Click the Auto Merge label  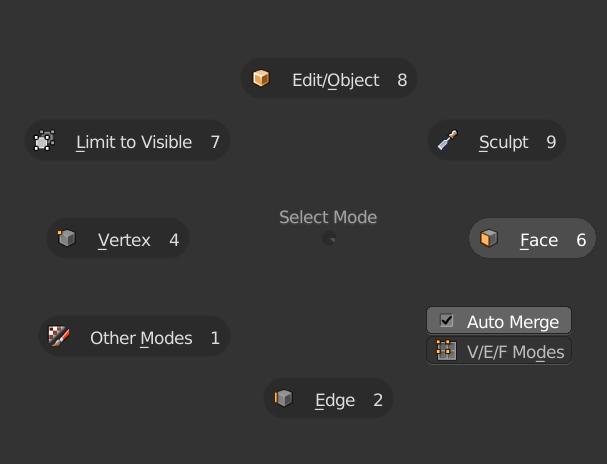[x=512, y=322]
